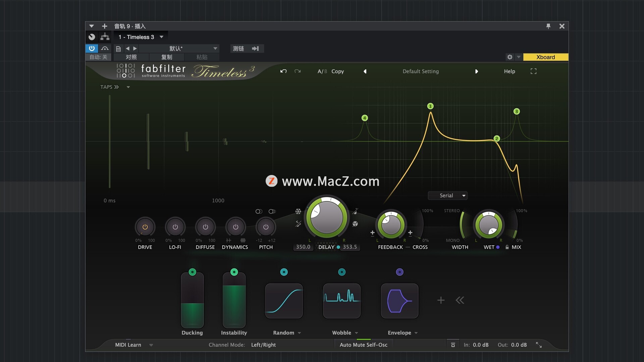Click the automation mode icon beside power
This screenshot has width=644, height=362.
[105, 49]
